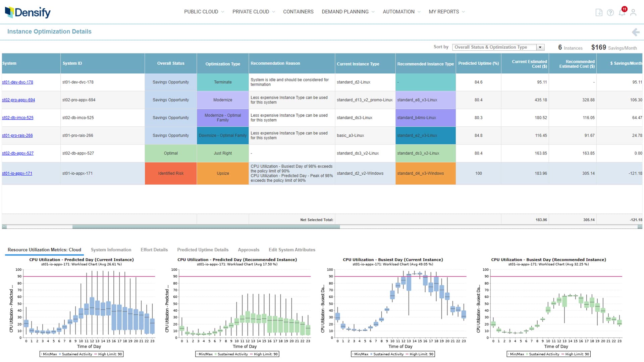Switch to the System Information tab
This screenshot has width=644, height=362.
coord(111,250)
